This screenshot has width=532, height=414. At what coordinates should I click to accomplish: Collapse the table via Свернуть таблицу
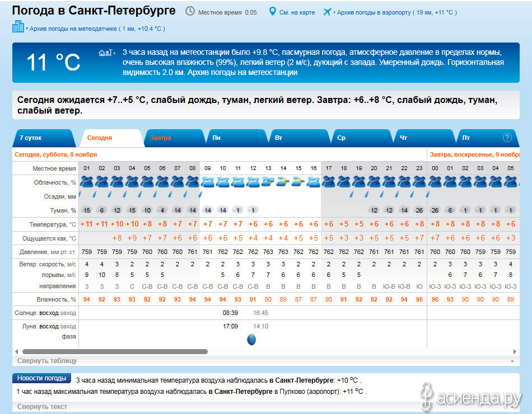(47, 361)
